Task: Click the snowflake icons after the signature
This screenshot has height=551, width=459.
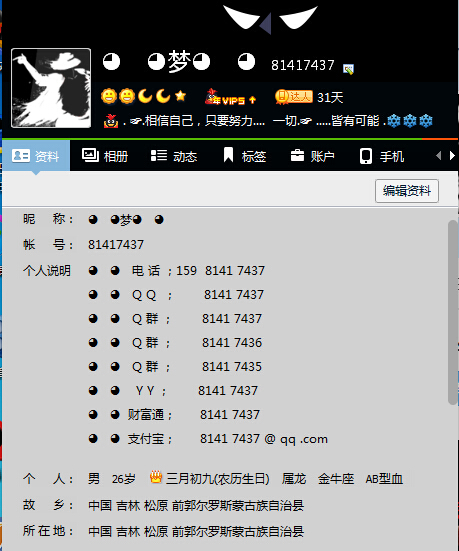Action: tap(410, 121)
